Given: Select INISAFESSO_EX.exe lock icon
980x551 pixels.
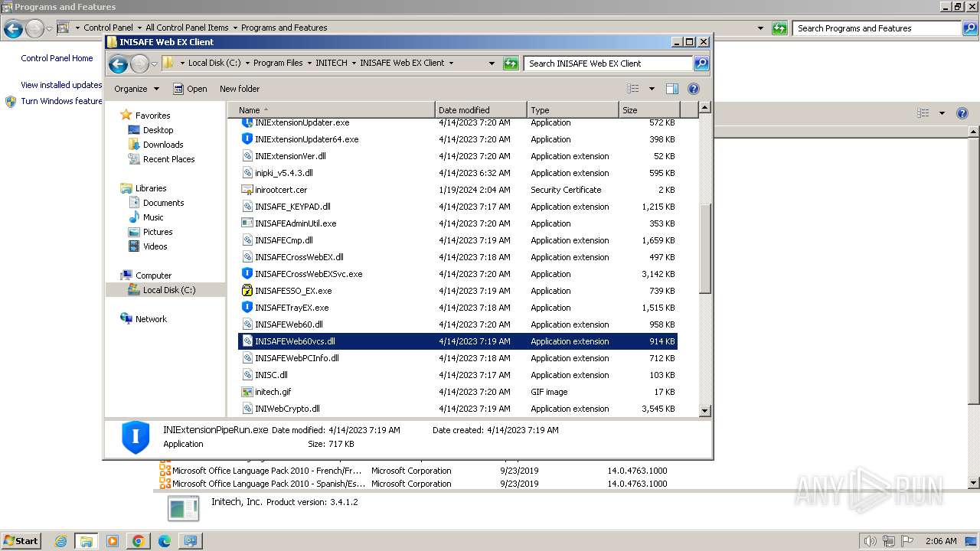Looking at the screenshot, I should (x=247, y=291).
